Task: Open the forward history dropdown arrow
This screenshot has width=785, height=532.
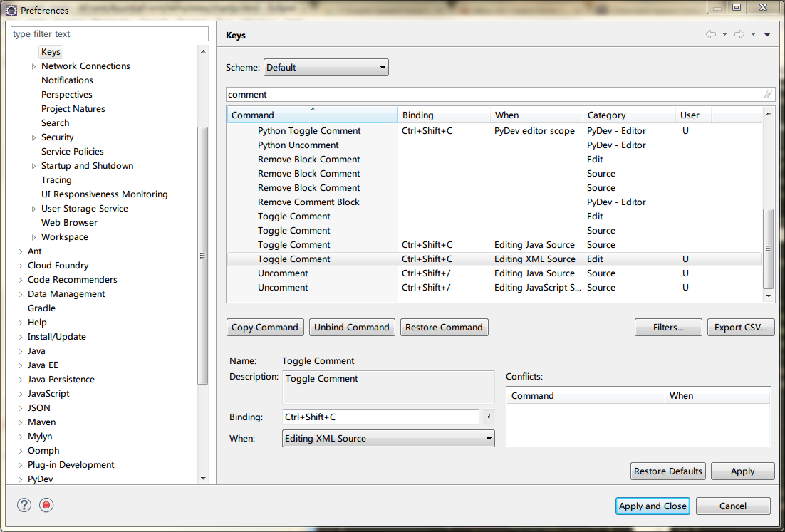Action: click(x=753, y=34)
